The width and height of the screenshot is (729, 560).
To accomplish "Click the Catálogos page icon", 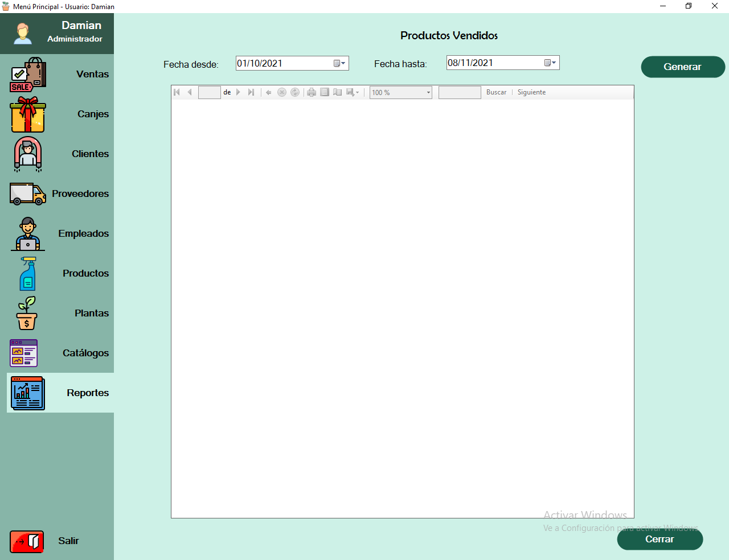I will point(24,353).
